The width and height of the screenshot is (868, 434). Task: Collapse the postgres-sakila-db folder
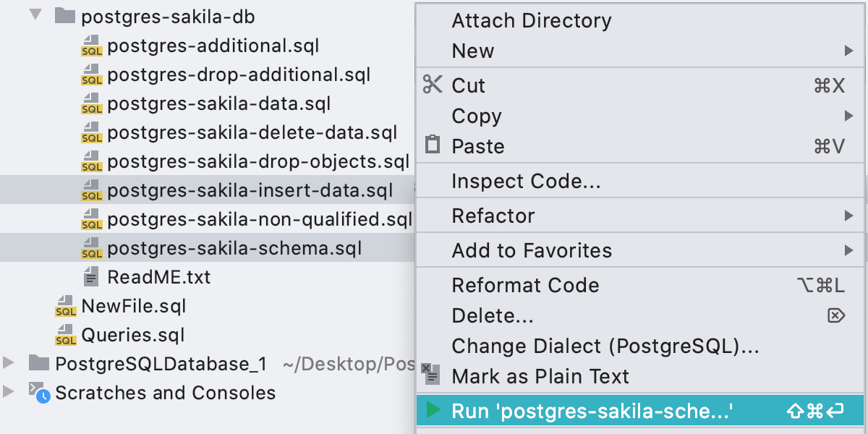[36, 16]
